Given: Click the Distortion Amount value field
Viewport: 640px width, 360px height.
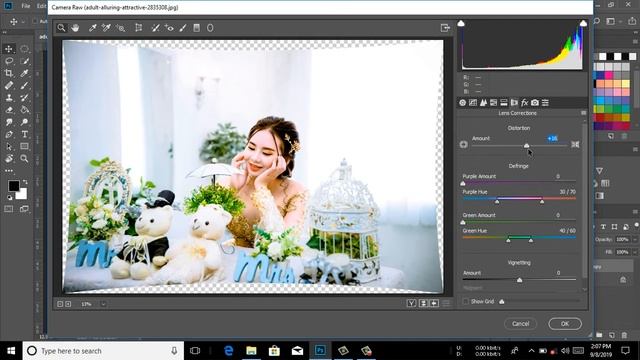Looking at the screenshot, I should point(552,138).
